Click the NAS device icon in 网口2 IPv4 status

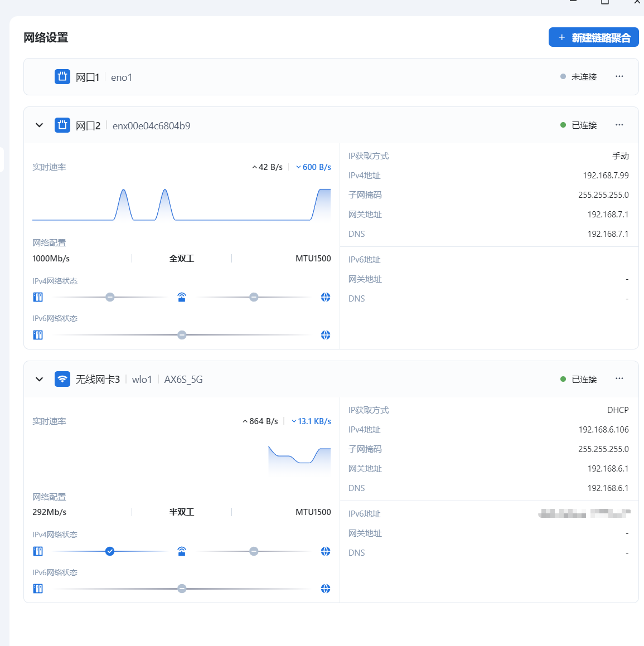[38, 297]
